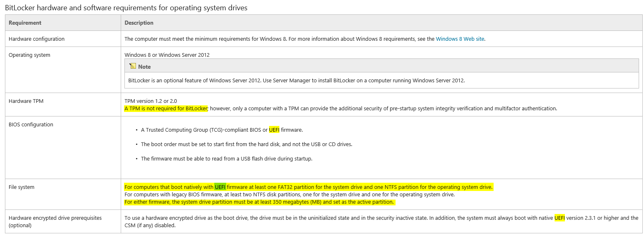Click the "Windows 8 or Windows Server 2012" text
The width and height of the screenshot is (644, 235).
[167, 55]
